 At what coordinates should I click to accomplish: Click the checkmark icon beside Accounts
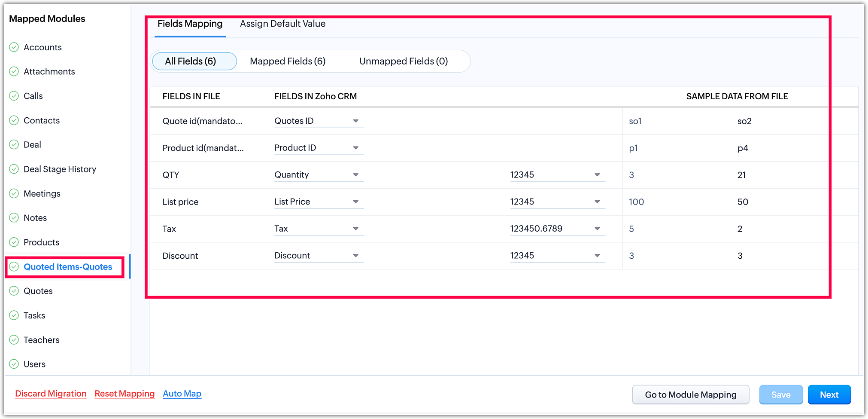(x=14, y=47)
